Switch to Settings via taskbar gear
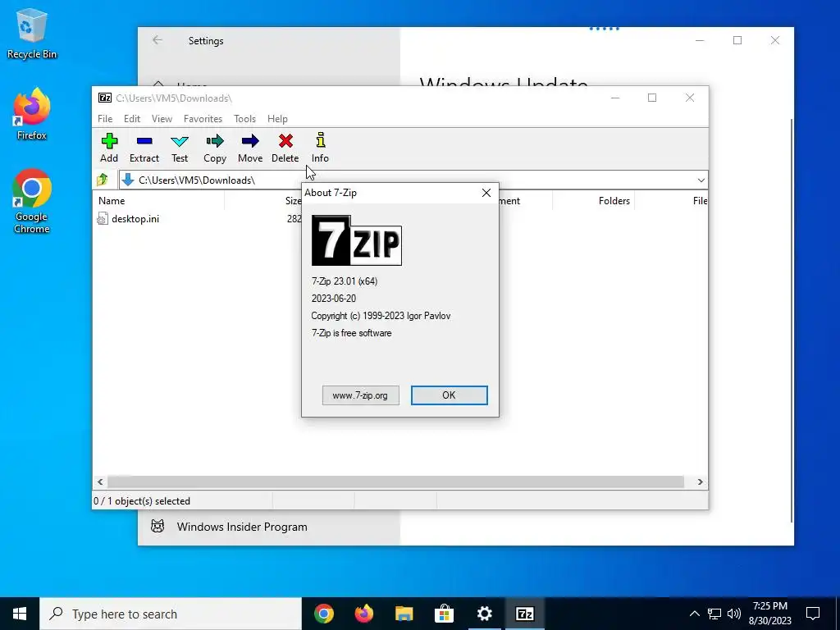 [x=484, y=614]
